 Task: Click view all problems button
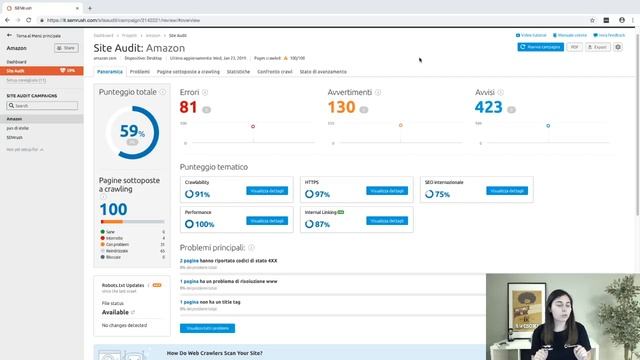pos(207,328)
